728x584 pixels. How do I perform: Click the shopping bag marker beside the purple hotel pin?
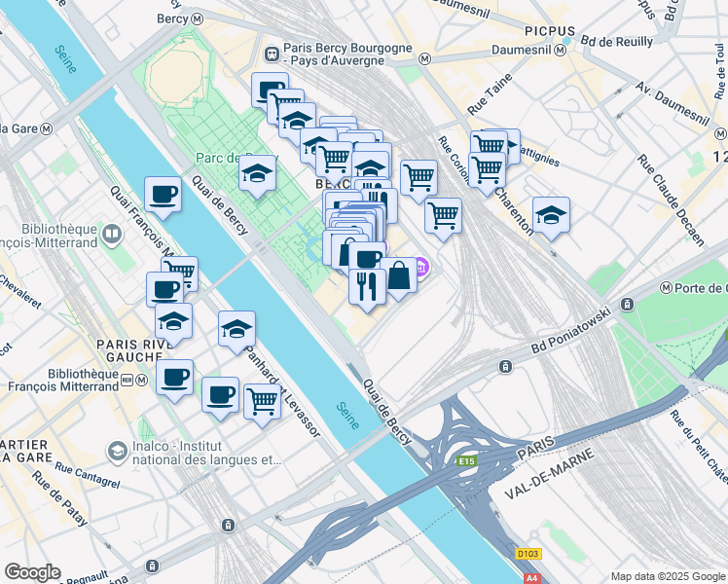pyautogui.click(x=399, y=279)
